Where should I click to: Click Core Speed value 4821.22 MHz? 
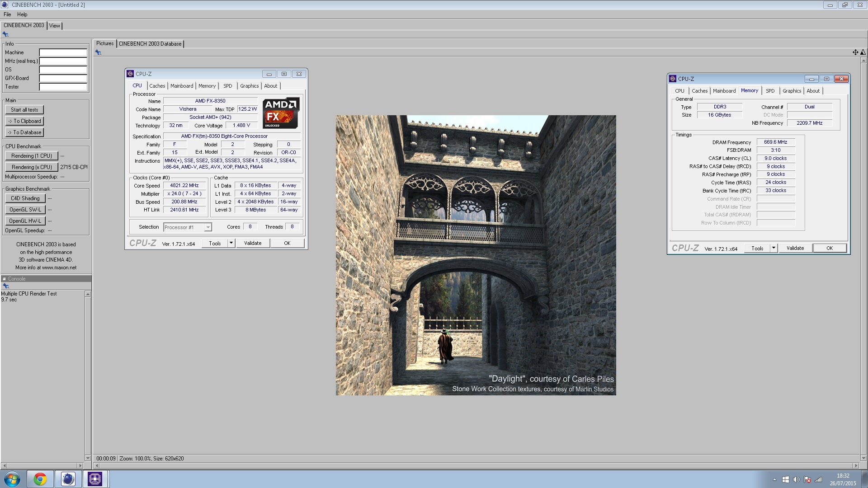click(184, 185)
